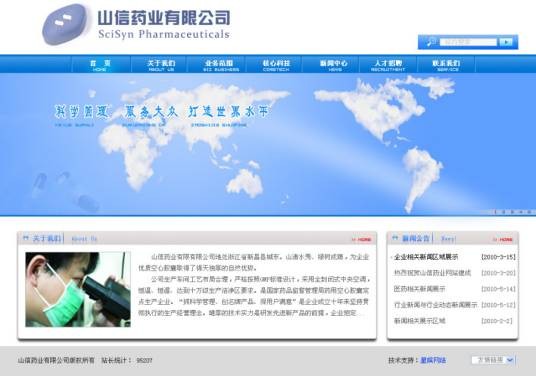The image size is (536, 376).
Task: Open the 首页 HOME menu item
Action: tap(100, 65)
